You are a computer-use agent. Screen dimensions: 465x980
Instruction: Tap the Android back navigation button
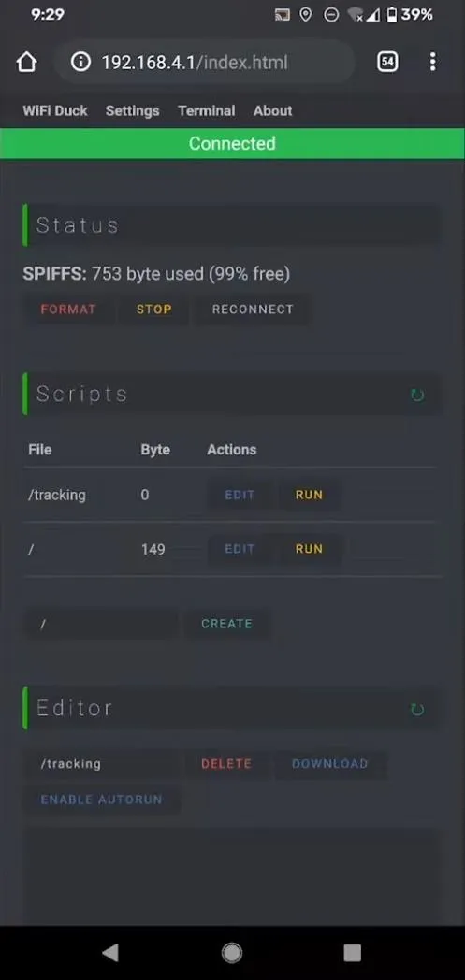point(110,953)
